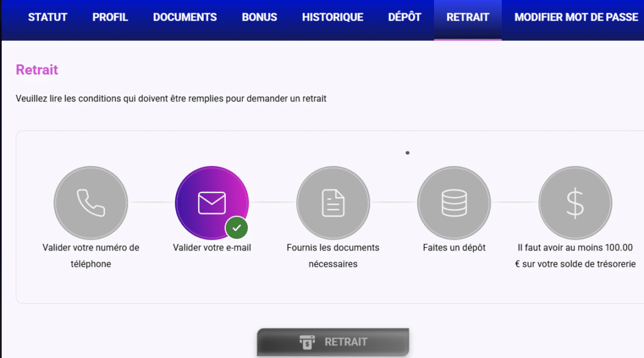Viewport: 644px width, 358px height.
Task: Open the STATUT tab
Action: pos(48,17)
